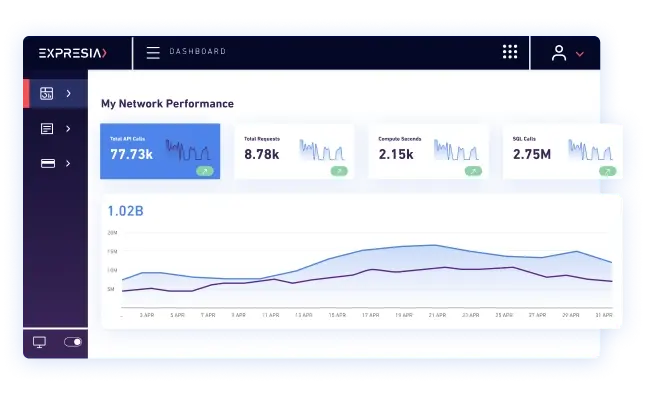
Task: Click the 2.75M value
Action: 532,154
